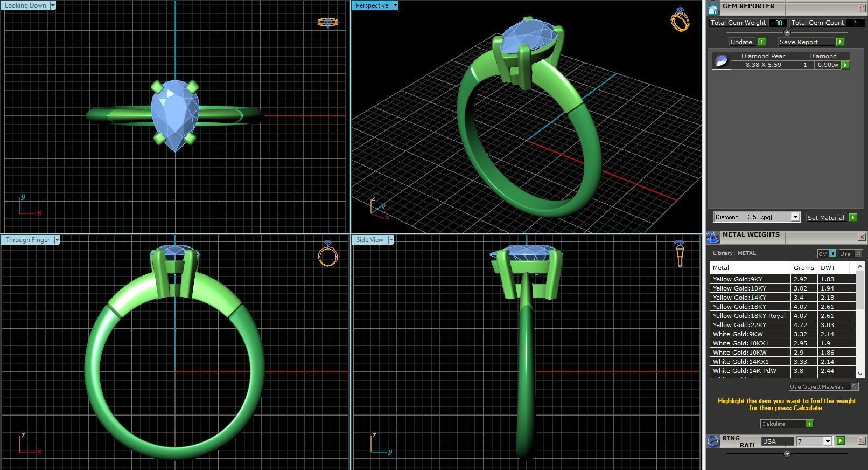This screenshot has height=470, width=868.
Task: Close the Gem Reporter panel
Action: (x=861, y=8)
